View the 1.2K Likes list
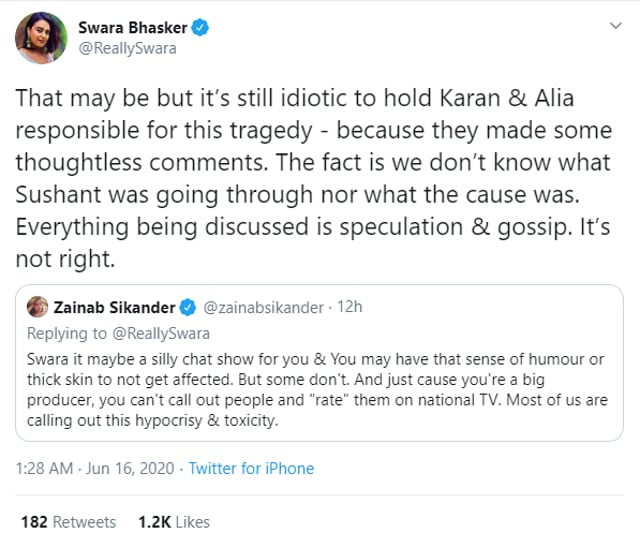This screenshot has height=548, width=640. [x=174, y=522]
